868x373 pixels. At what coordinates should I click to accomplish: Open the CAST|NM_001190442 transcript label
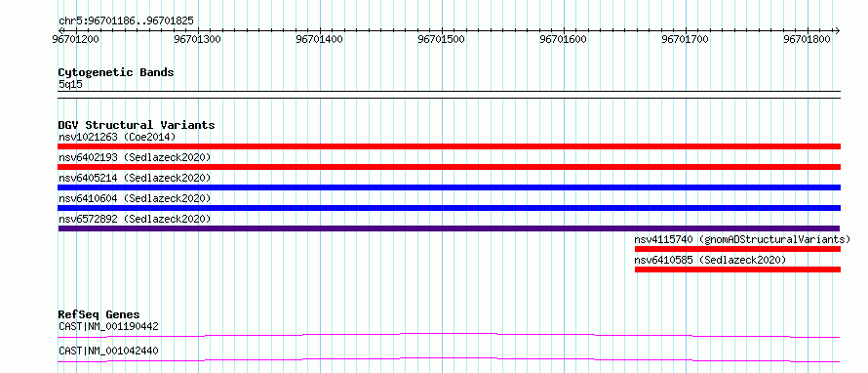[x=108, y=326]
